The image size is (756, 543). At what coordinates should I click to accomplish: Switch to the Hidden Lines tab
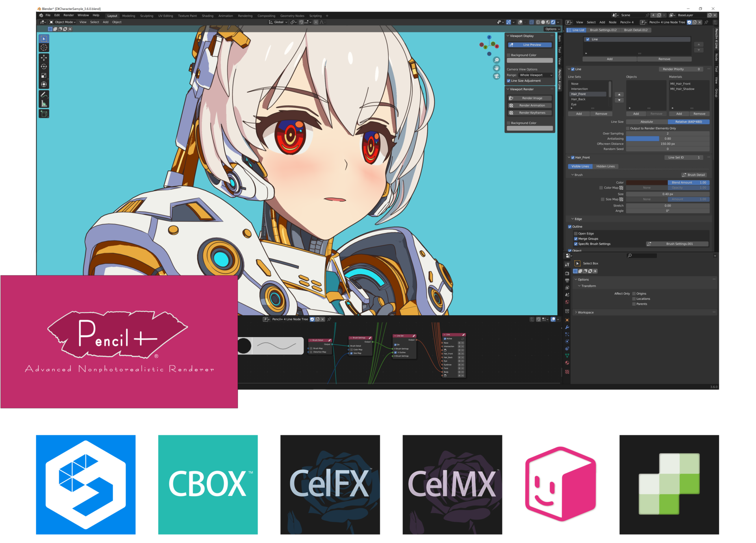(x=606, y=166)
